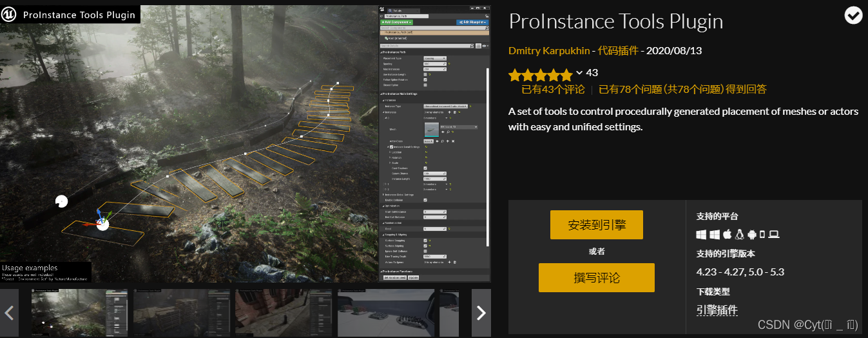Open the 代码插件 category link
Screen dimensions: 868x338
tap(618, 50)
